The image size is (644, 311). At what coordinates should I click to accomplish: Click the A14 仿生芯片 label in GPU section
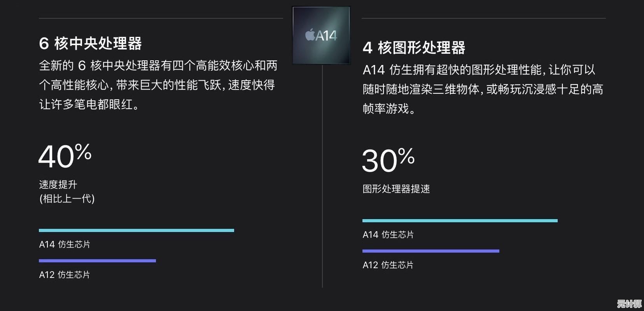[x=388, y=235]
